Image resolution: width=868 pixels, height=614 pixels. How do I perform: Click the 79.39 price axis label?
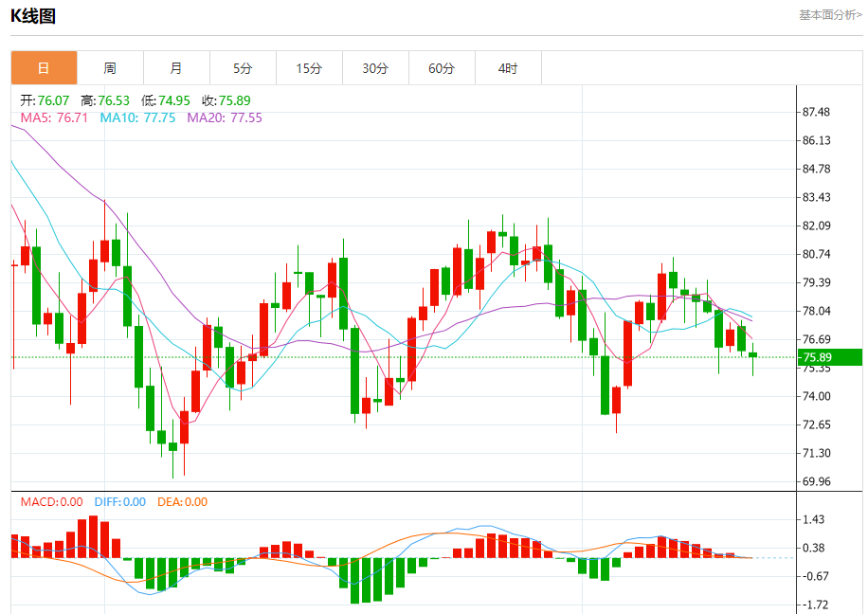click(817, 282)
